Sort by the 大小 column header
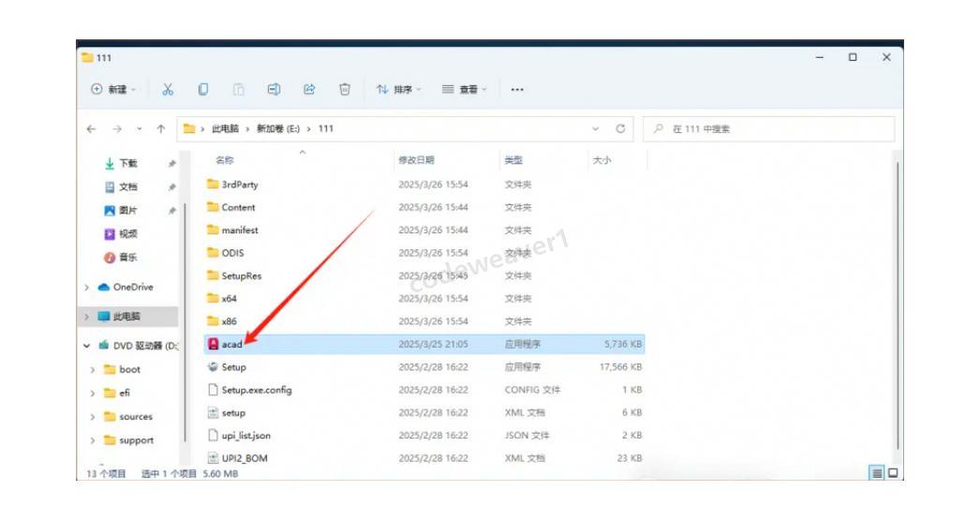Image resolution: width=980 pixels, height=520 pixels. 601,160
